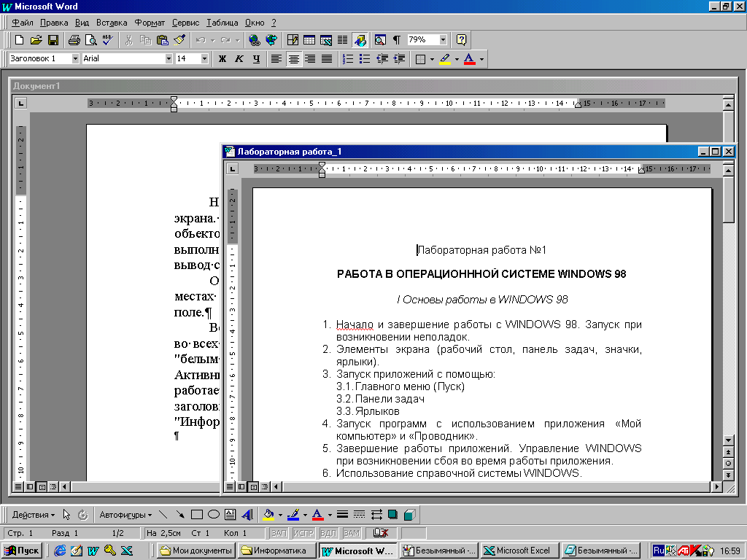The image size is (747, 560).
Task: Toggle underline formatting (Ч)
Action: pos(256,58)
